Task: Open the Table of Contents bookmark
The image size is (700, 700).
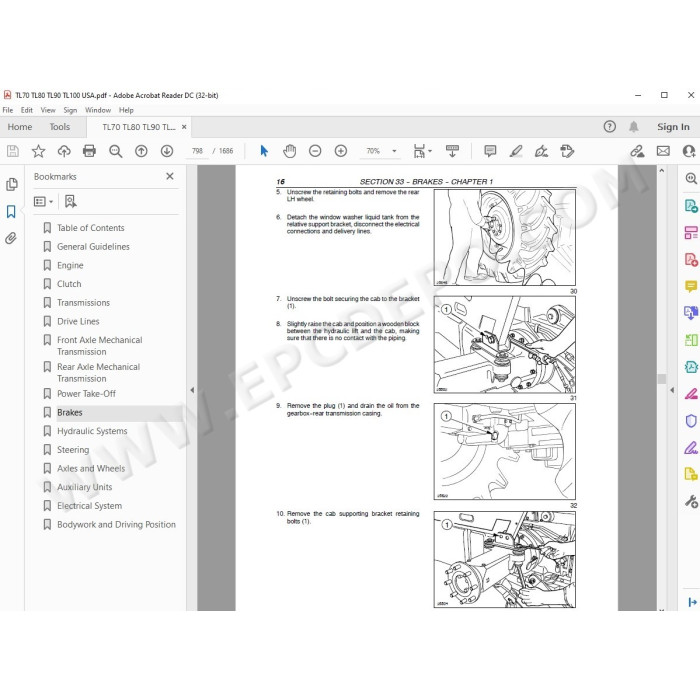Action: pyautogui.click(x=91, y=228)
